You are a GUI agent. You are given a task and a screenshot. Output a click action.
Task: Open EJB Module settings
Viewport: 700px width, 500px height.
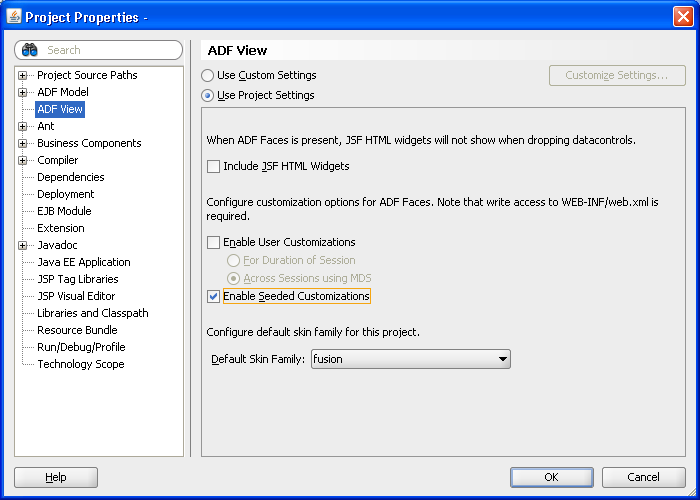pyautogui.click(x=64, y=211)
